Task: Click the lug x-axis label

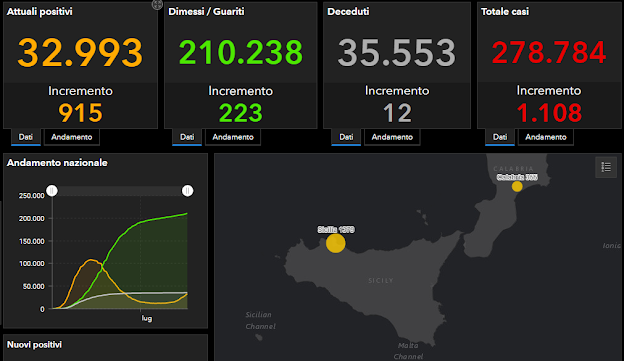Action: (146, 318)
